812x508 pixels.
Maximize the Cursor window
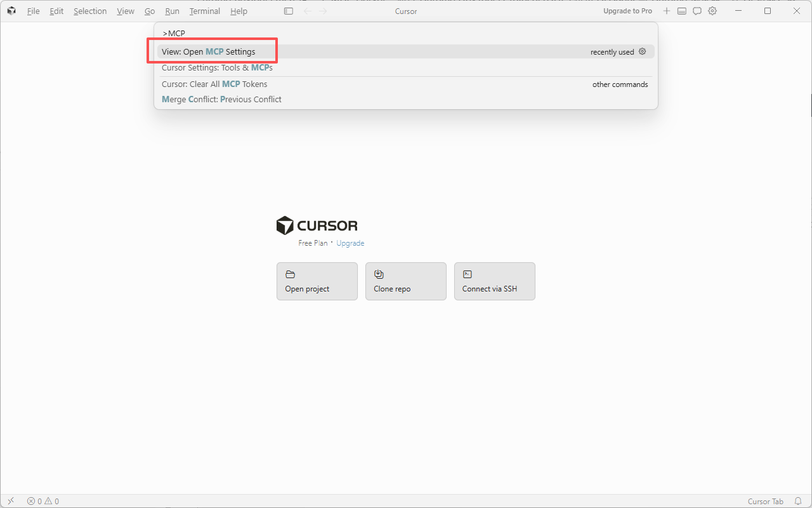pos(768,11)
